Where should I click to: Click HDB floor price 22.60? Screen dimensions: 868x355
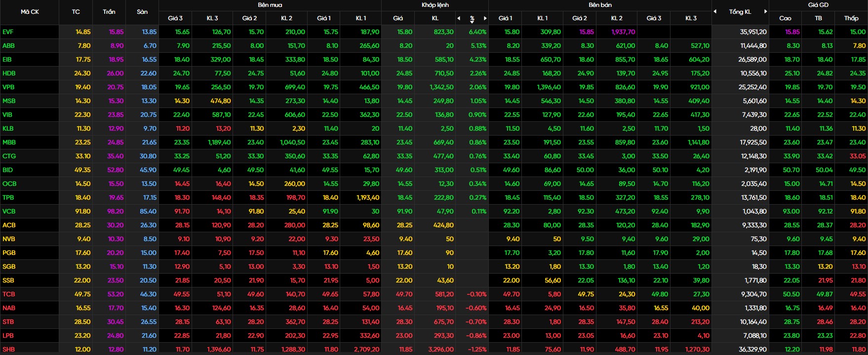pyautogui.click(x=148, y=73)
